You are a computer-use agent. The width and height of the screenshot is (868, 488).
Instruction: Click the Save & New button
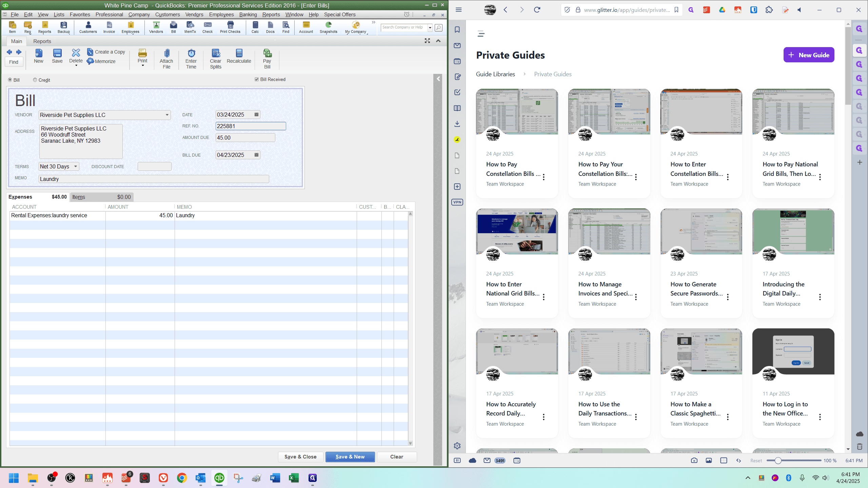(350, 457)
